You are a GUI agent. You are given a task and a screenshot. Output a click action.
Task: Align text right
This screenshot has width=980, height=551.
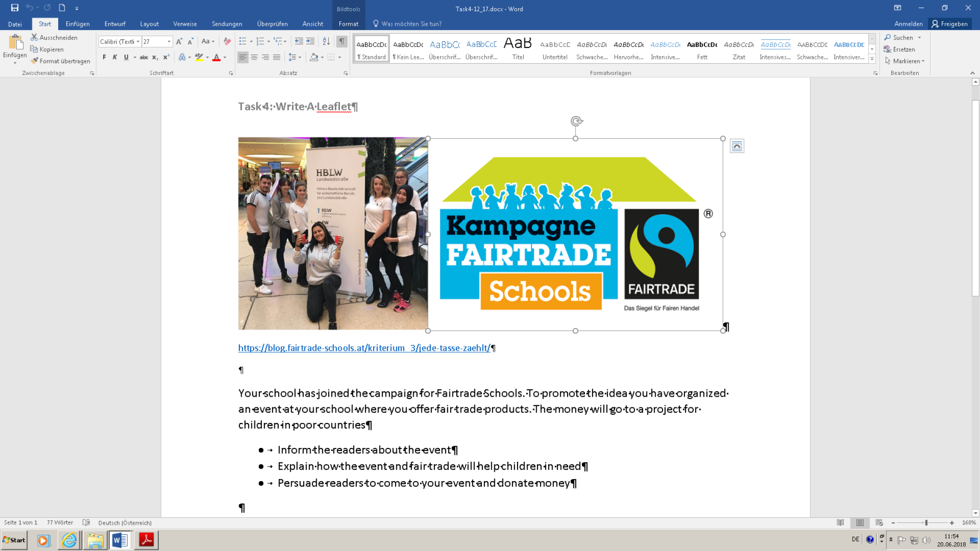[x=265, y=57]
